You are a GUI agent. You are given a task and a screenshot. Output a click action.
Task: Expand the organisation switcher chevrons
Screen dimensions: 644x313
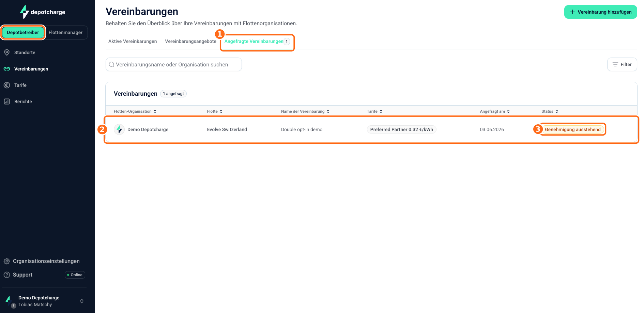[x=82, y=301]
